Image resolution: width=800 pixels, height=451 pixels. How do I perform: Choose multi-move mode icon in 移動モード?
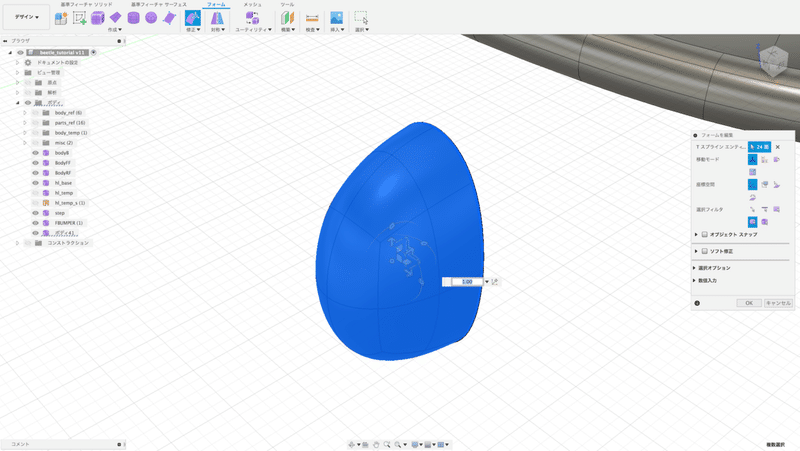(x=752, y=160)
